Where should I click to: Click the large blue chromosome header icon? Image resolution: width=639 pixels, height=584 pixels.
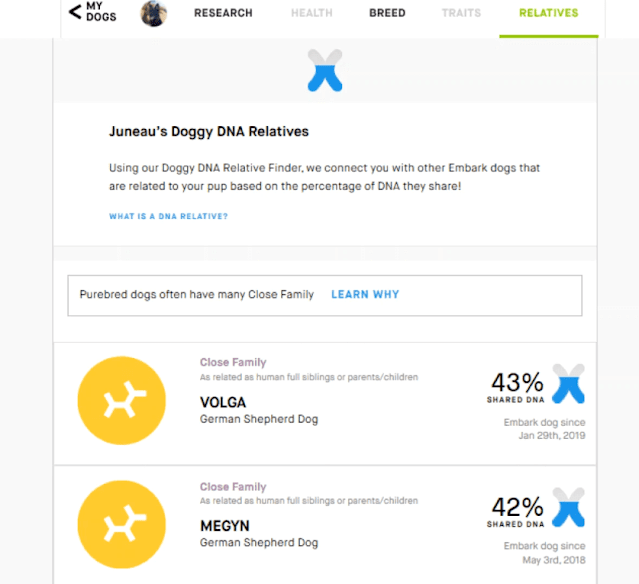(x=325, y=70)
